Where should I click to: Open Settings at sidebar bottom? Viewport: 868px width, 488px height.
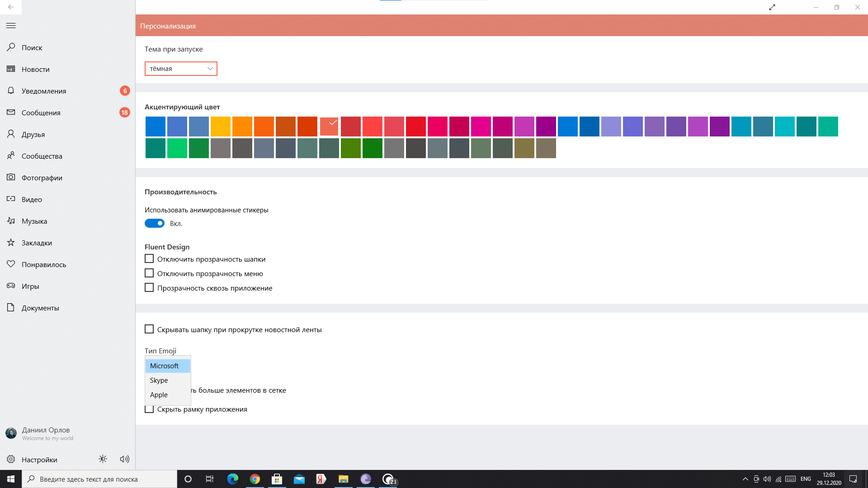[x=39, y=460]
